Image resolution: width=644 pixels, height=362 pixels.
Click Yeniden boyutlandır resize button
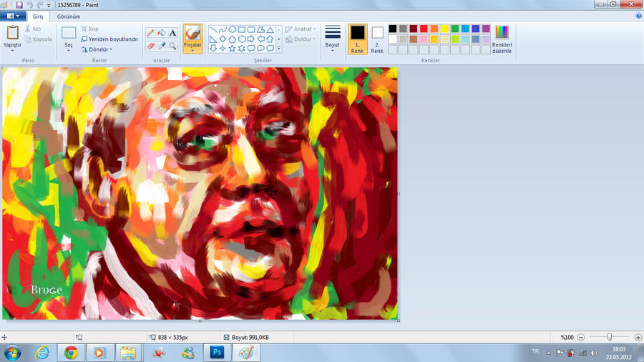click(x=109, y=39)
